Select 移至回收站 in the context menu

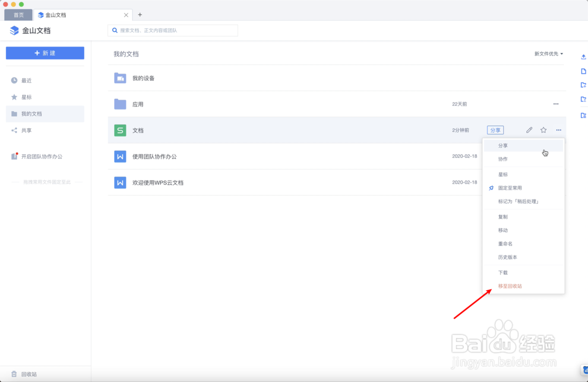(x=523, y=286)
